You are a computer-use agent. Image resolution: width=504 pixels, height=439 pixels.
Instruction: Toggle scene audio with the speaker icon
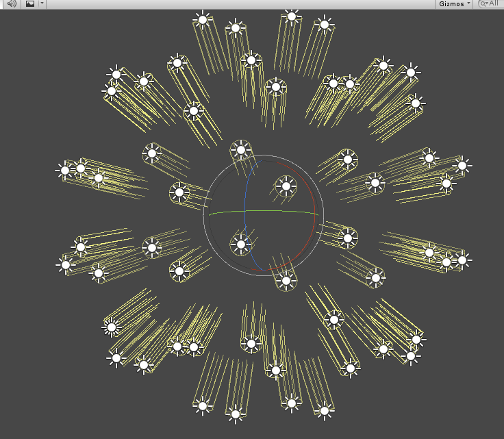tap(11, 3)
